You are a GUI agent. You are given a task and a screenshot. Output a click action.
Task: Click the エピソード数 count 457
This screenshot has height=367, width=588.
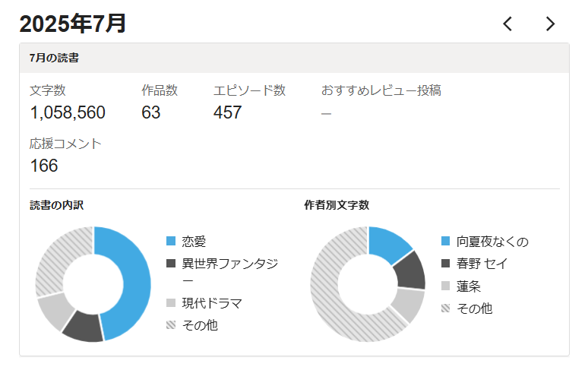point(228,113)
